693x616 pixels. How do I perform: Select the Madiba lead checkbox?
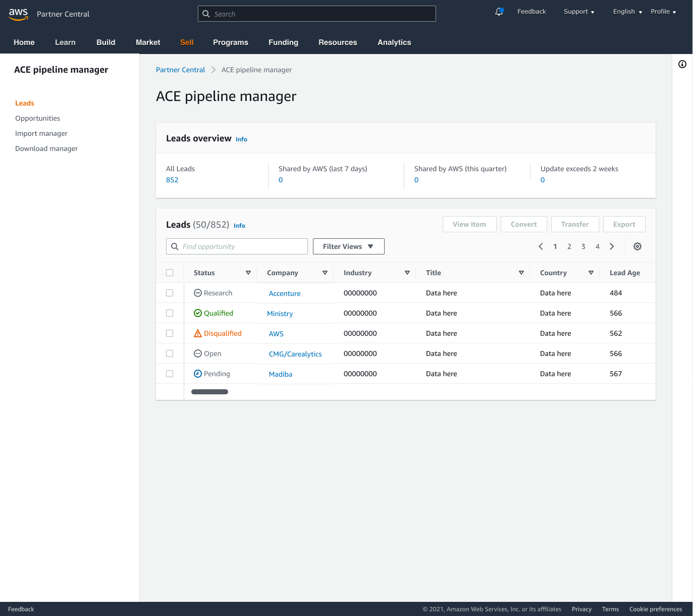click(x=170, y=374)
